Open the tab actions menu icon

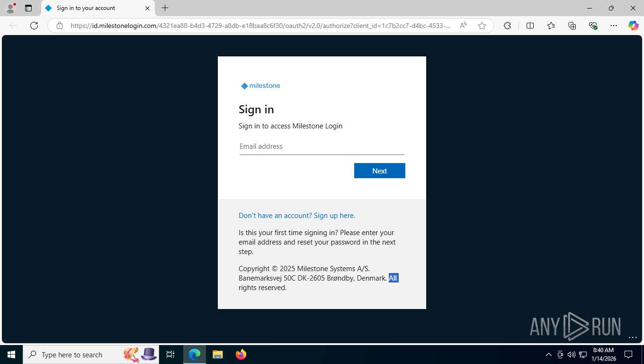[28, 8]
